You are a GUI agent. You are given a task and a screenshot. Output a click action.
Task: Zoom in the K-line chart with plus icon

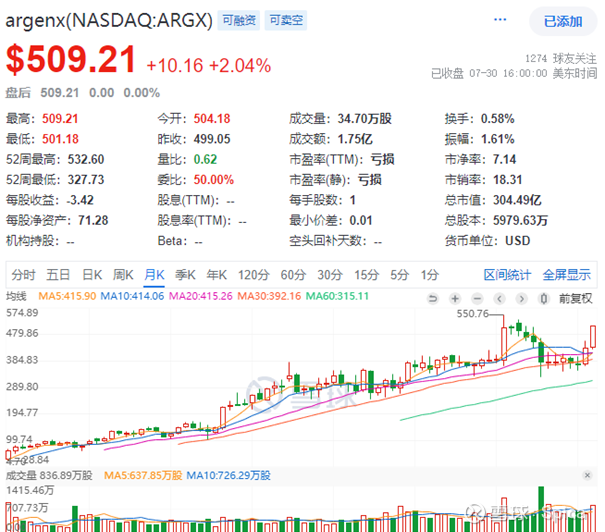(x=455, y=299)
